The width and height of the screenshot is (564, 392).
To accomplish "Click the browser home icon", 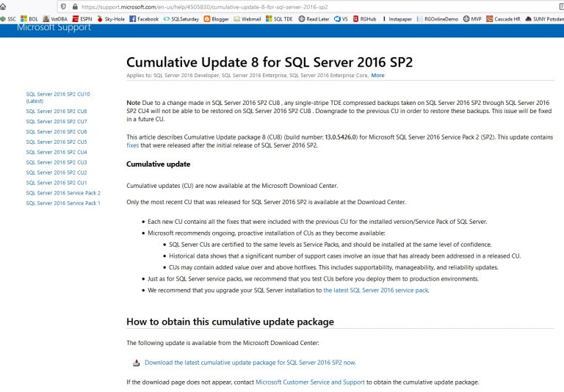I will click(x=4, y=7).
